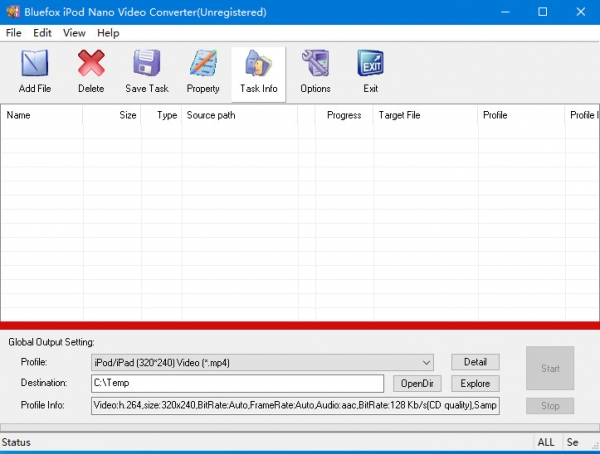The image size is (600, 454).
Task: Maximize the Bluefox converter window
Action: point(543,12)
